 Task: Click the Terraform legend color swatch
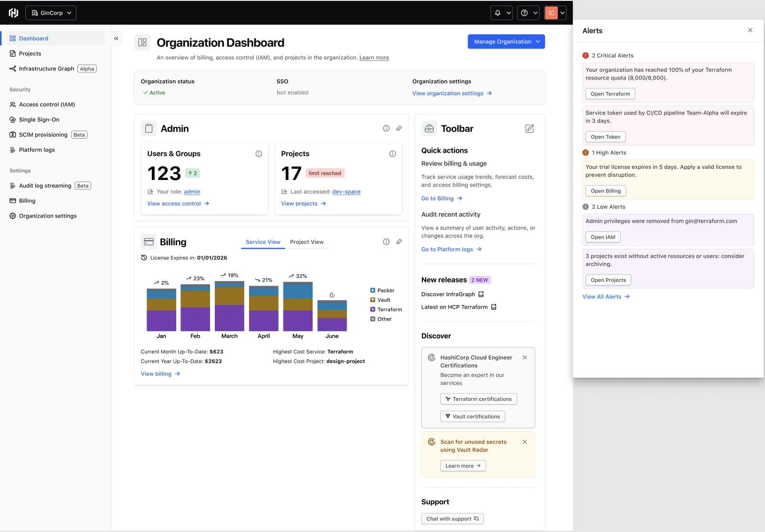click(373, 310)
